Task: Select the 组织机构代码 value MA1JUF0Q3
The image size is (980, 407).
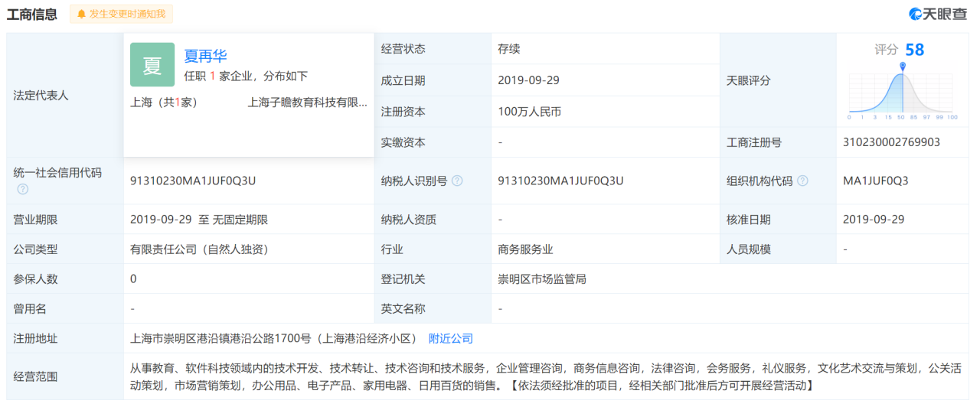Action: click(x=875, y=181)
